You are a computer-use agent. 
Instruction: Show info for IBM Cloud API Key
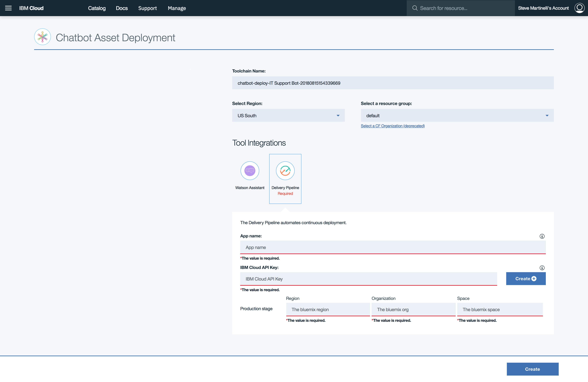tap(542, 268)
